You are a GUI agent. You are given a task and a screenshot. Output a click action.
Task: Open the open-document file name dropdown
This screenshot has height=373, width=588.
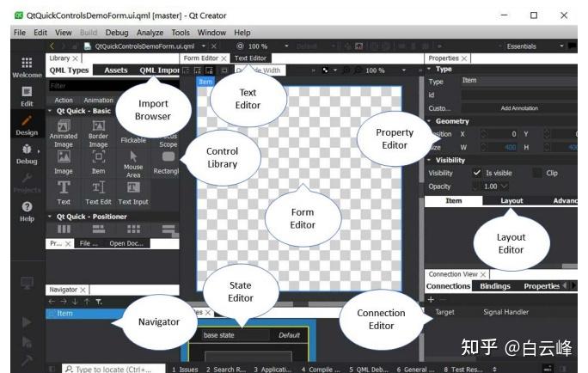204,46
